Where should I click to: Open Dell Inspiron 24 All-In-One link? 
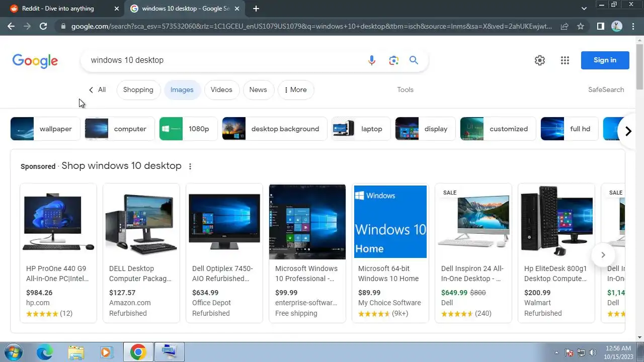coord(472,274)
